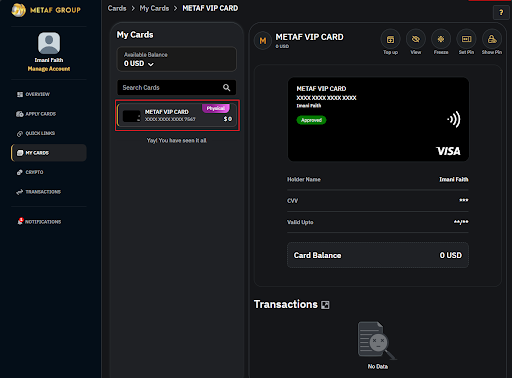Image resolution: width=512 pixels, height=378 pixels.
Task: Toggle card details View eye icon
Action: pos(416,39)
